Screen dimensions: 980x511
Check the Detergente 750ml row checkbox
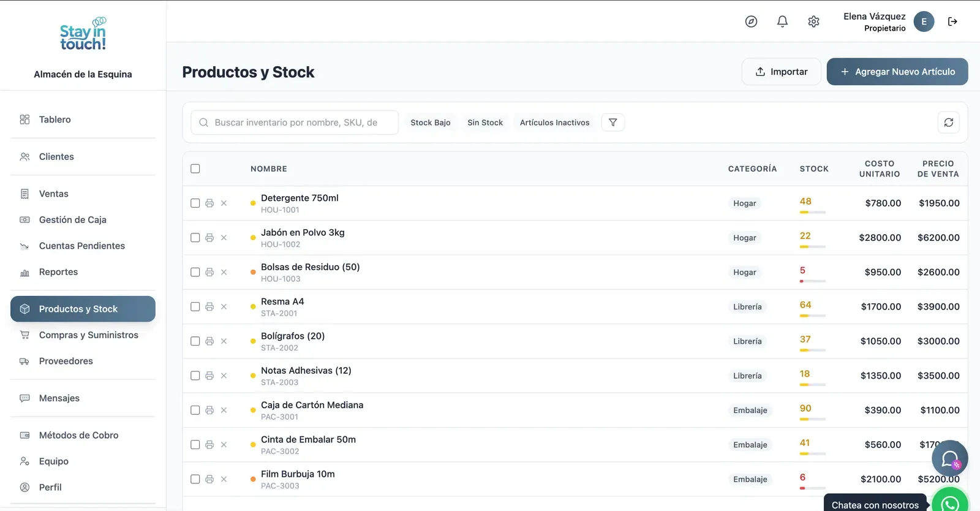tap(195, 203)
